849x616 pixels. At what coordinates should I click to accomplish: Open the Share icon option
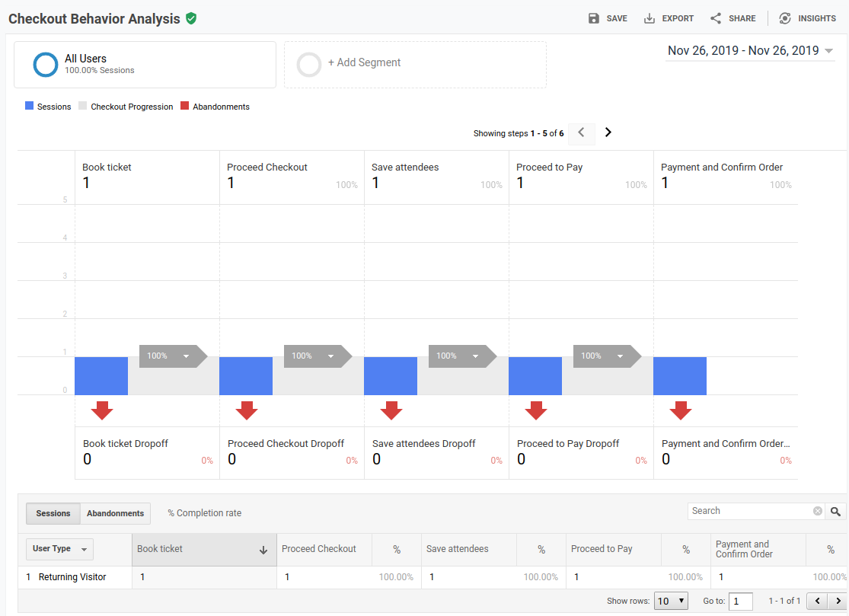pyautogui.click(x=716, y=18)
